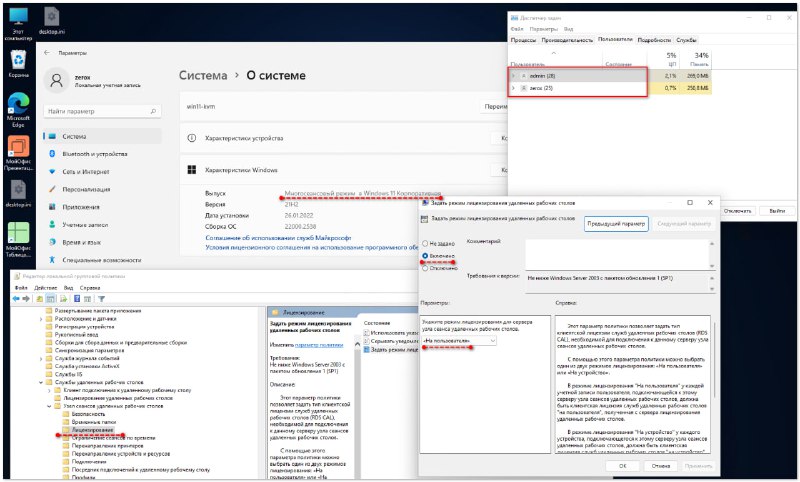Click scroll-up arrow in policy description pane
800x482 pixels.
(x=357, y=344)
